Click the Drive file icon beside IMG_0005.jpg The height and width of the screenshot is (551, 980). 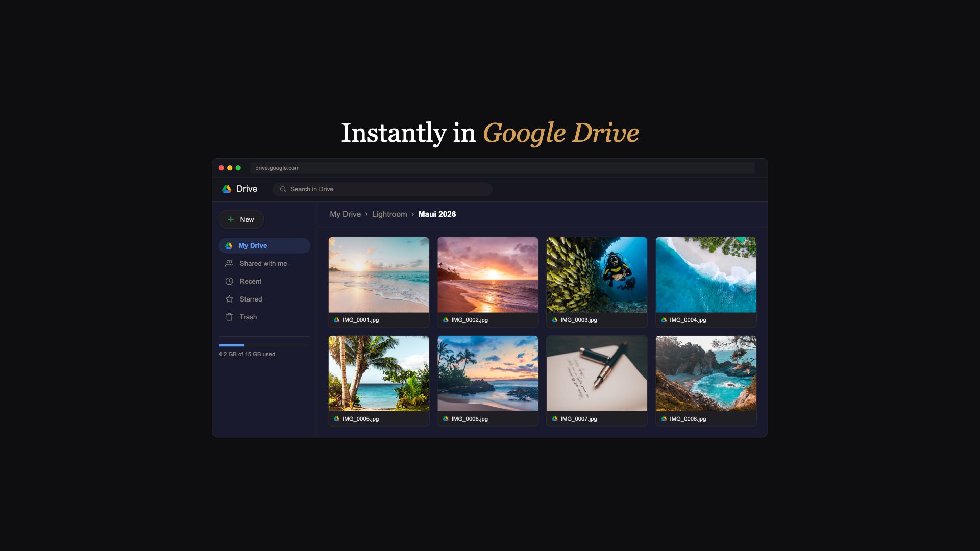click(x=336, y=419)
